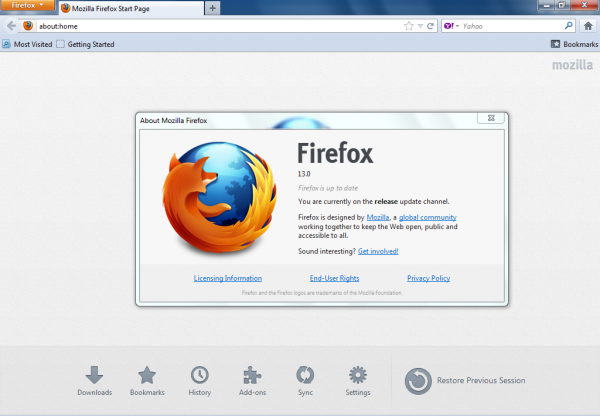
Task: Select the Mozilla Firefox Start Page tab
Action: [131, 8]
